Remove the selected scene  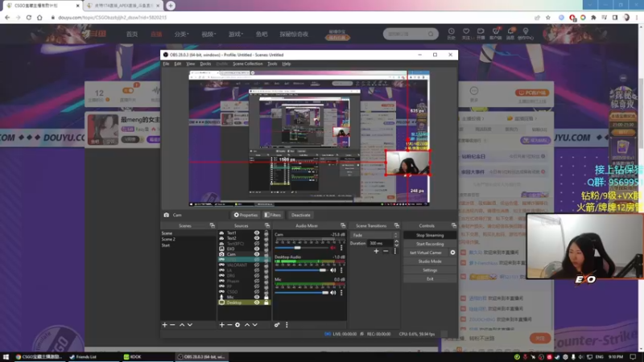[172, 325]
